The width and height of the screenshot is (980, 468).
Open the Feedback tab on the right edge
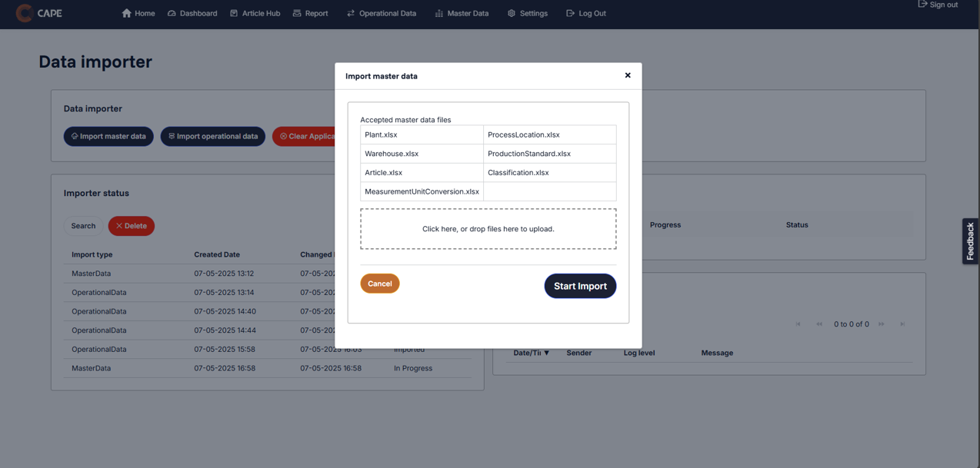click(970, 239)
